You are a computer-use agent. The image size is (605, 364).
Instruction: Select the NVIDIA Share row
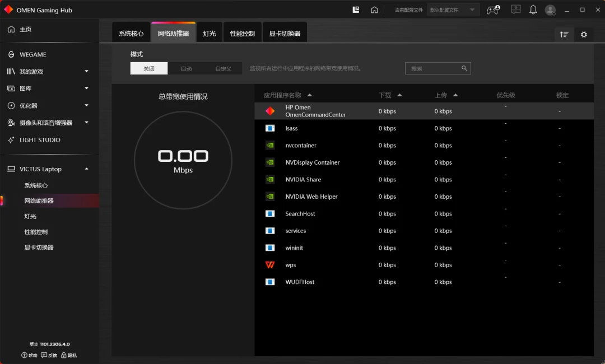(424, 179)
